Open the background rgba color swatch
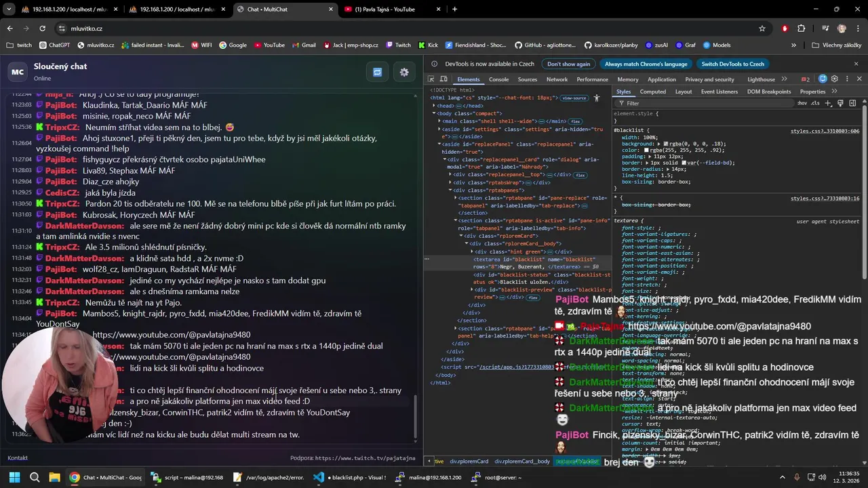 [666, 144]
